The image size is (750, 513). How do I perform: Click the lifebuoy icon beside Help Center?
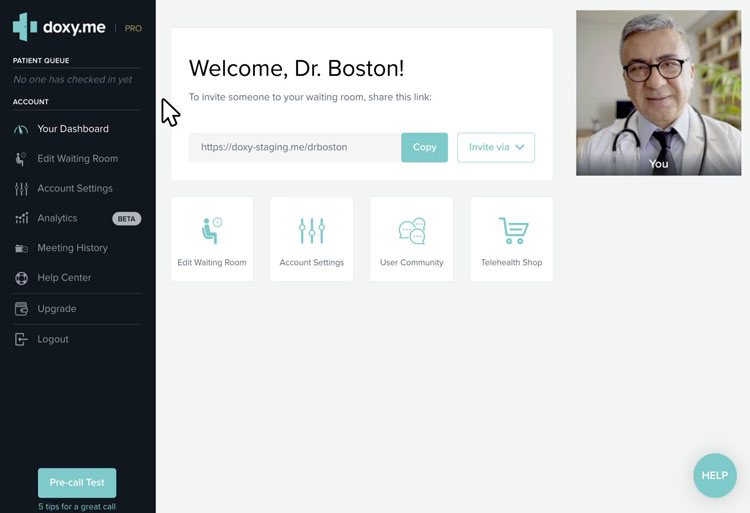(x=22, y=278)
